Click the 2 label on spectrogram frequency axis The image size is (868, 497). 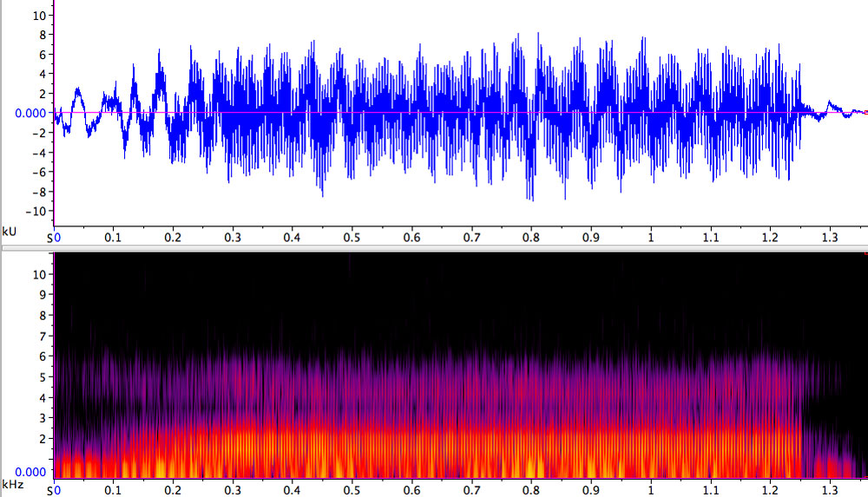tap(43, 438)
